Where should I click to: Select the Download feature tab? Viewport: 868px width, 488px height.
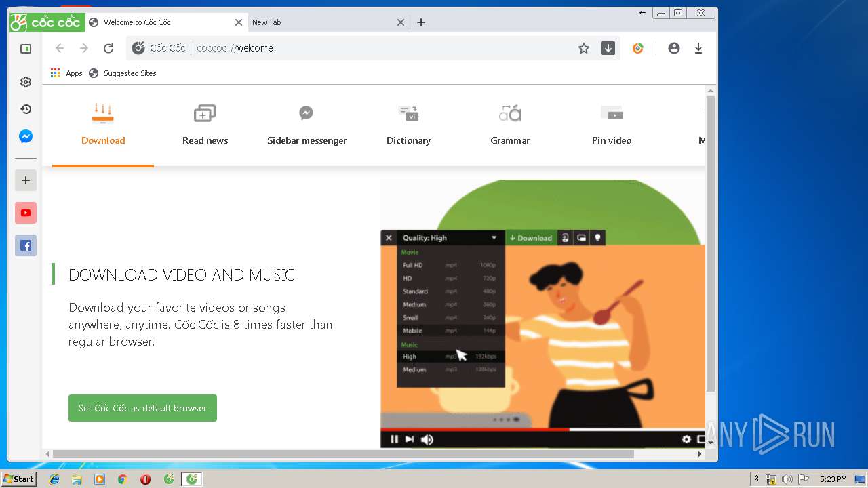tap(103, 125)
